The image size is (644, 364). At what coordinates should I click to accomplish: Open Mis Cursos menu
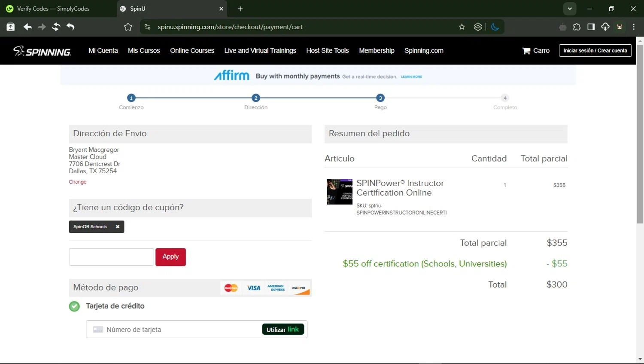pyautogui.click(x=144, y=51)
